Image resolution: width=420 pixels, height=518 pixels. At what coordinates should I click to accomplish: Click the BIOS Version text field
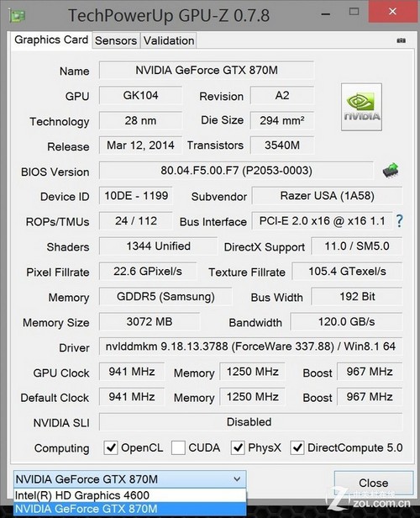point(236,171)
